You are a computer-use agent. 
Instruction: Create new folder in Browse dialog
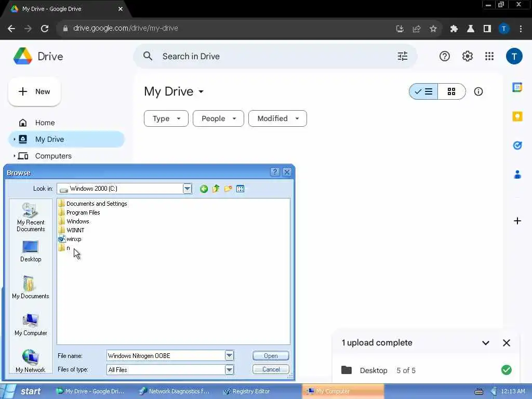[228, 189]
